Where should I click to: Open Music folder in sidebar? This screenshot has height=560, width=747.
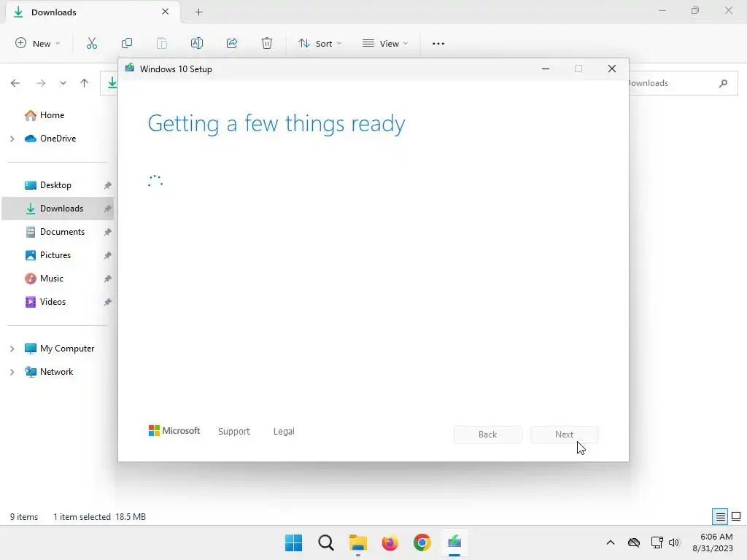[52, 279]
